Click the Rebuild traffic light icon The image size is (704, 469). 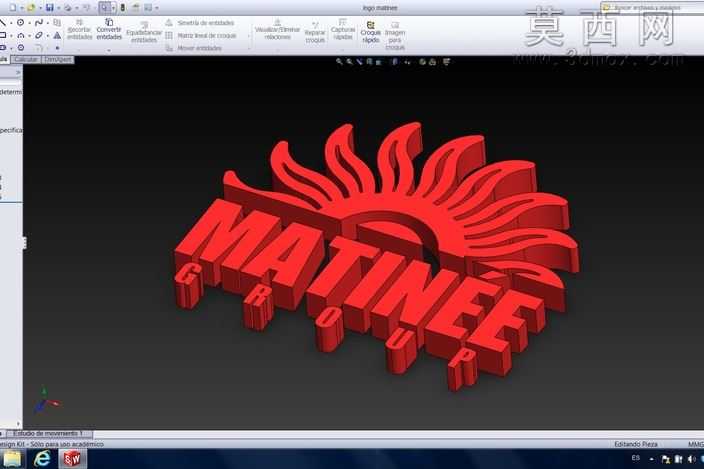(x=123, y=8)
